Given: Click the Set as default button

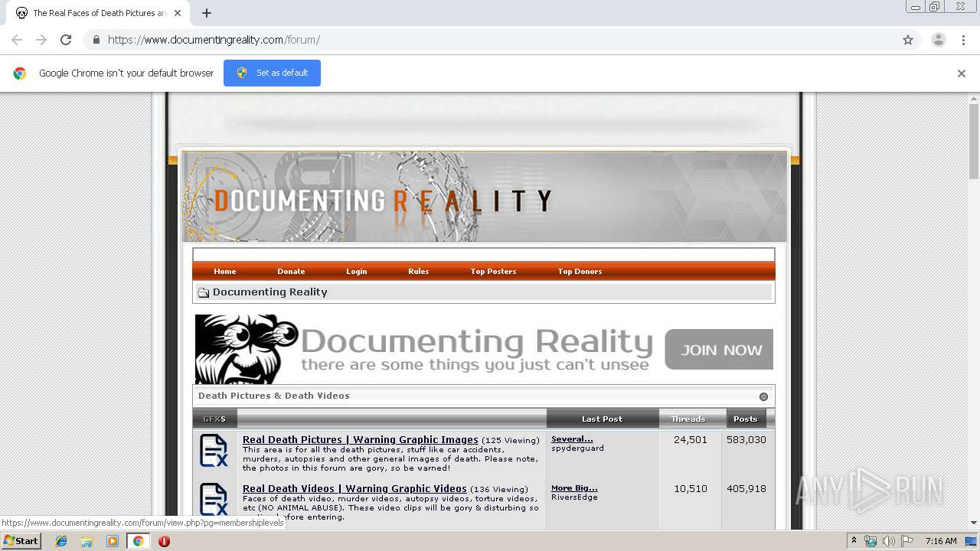Looking at the screenshot, I should 272,73.
